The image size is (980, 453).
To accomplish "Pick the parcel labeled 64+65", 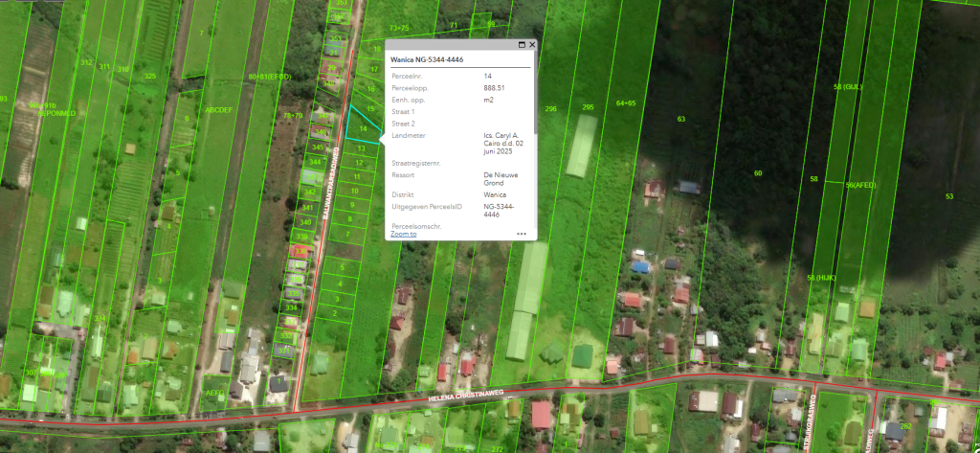I will point(626,102).
